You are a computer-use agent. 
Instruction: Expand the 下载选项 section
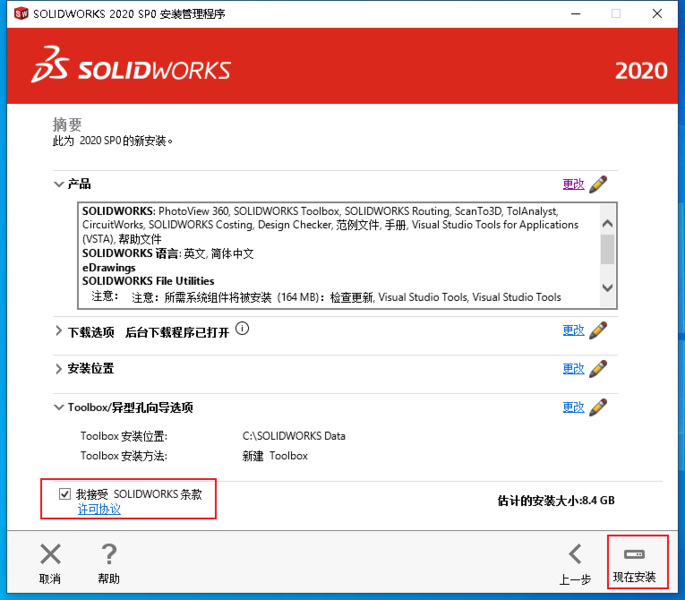pos(59,331)
